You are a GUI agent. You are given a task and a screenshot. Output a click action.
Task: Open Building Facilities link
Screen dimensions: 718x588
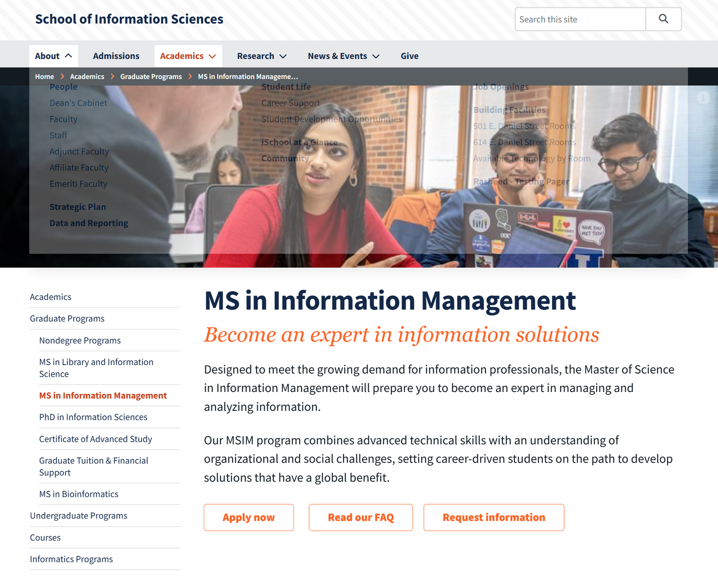[509, 110]
